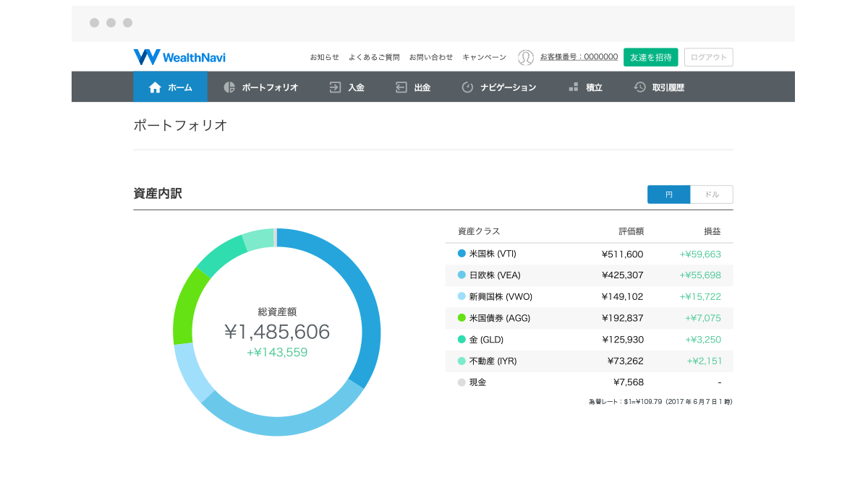Click the ¥7,568 cash value
Screen dimensions: 868x477
pos(628,382)
